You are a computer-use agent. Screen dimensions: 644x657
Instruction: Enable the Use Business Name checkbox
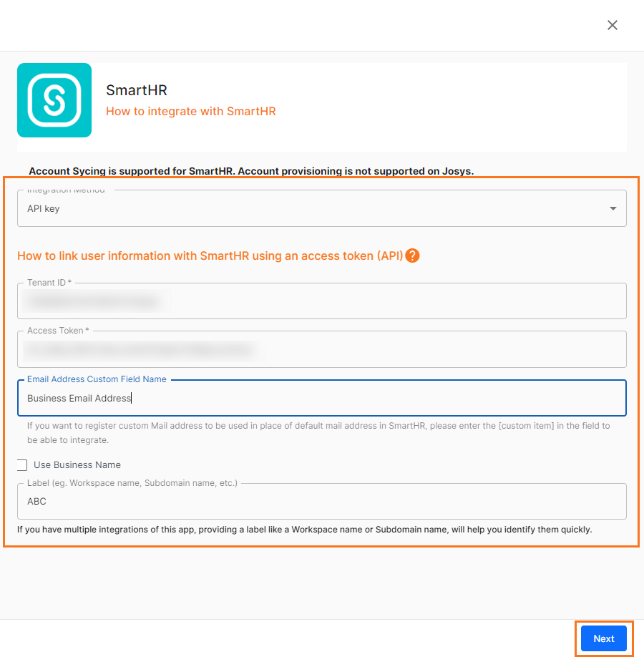pyautogui.click(x=22, y=465)
